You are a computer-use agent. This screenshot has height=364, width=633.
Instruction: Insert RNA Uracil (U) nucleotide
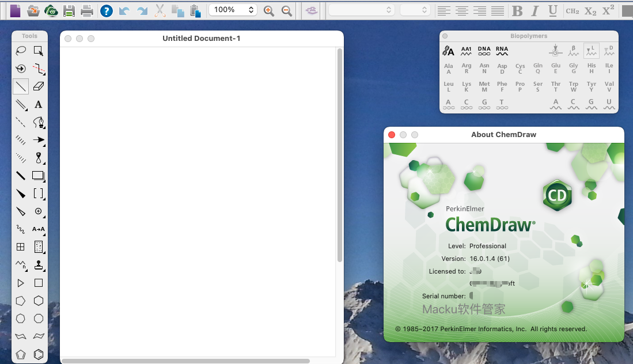coord(609,104)
